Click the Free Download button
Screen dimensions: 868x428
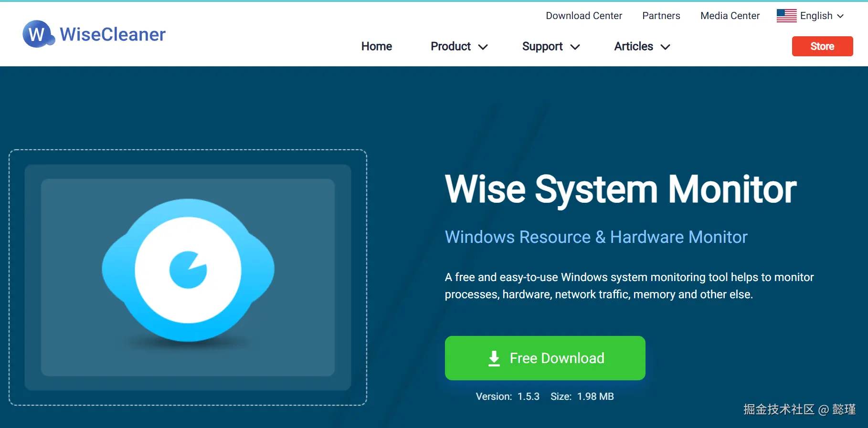pos(545,358)
